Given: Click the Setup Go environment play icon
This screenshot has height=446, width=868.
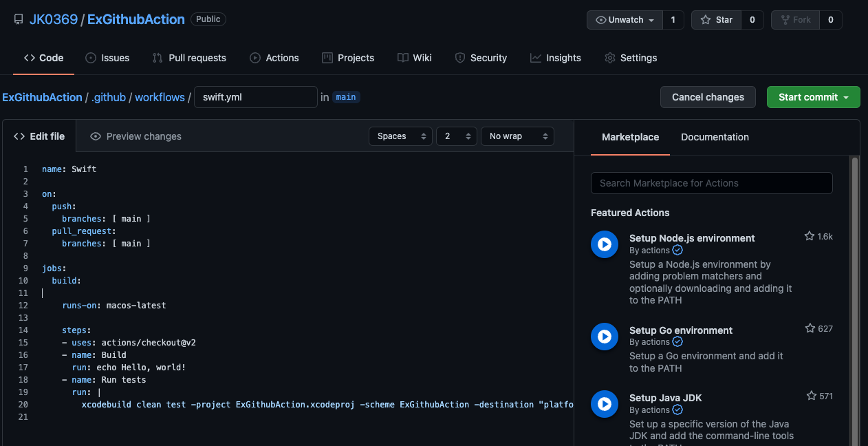Looking at the screenshot, I should 605,337.
